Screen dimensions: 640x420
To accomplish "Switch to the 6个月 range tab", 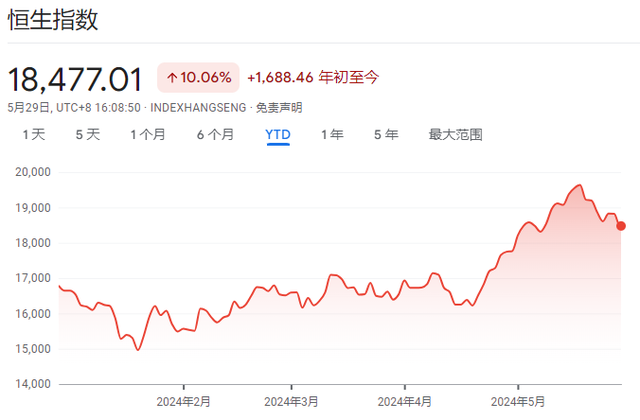I will coord(216,134).
